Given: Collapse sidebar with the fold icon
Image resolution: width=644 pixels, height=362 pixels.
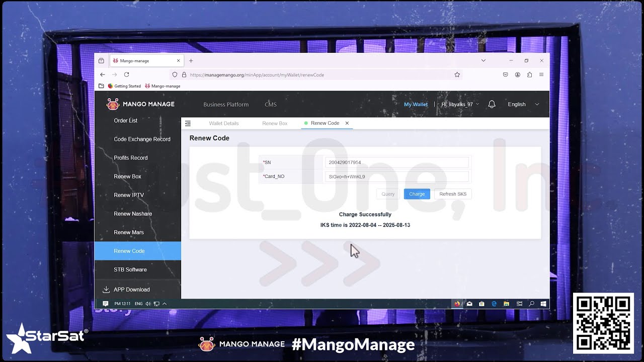Looking at the screenshot, I should coord(188,123).
